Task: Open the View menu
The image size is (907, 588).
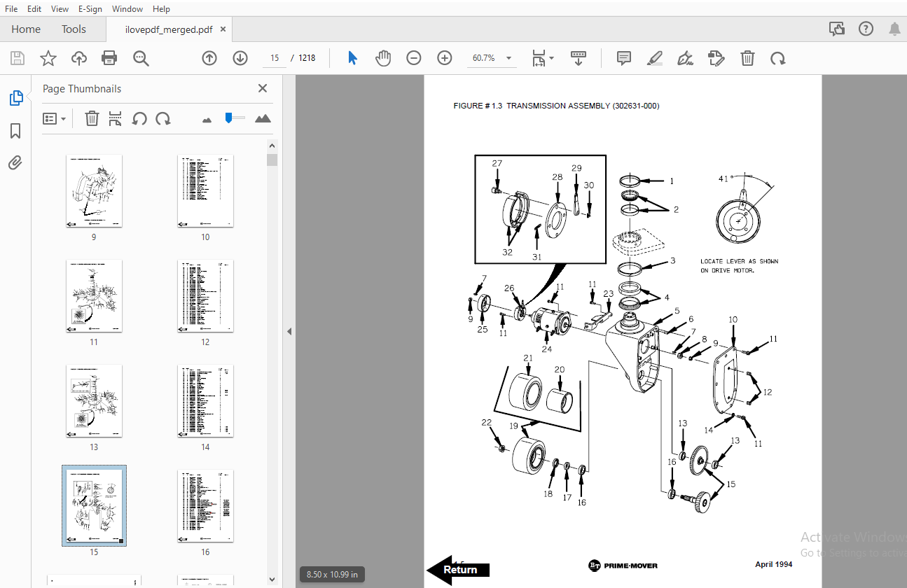Action: click(60, 8)
